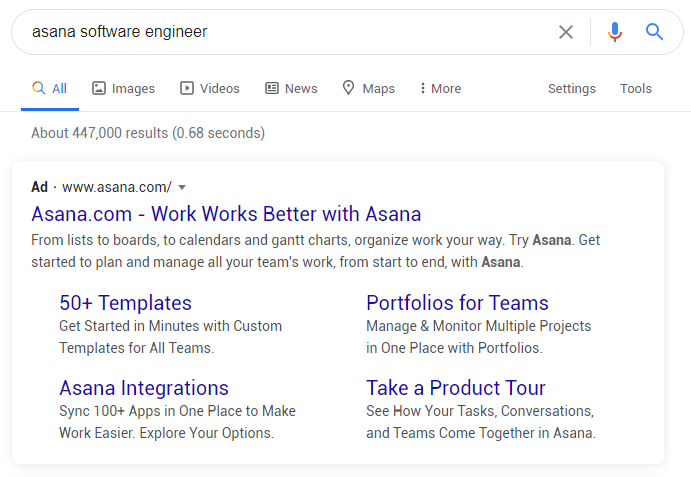Clear the search box with X icon
The height and width of the screenshot is (477, 691).
point(566,32)
